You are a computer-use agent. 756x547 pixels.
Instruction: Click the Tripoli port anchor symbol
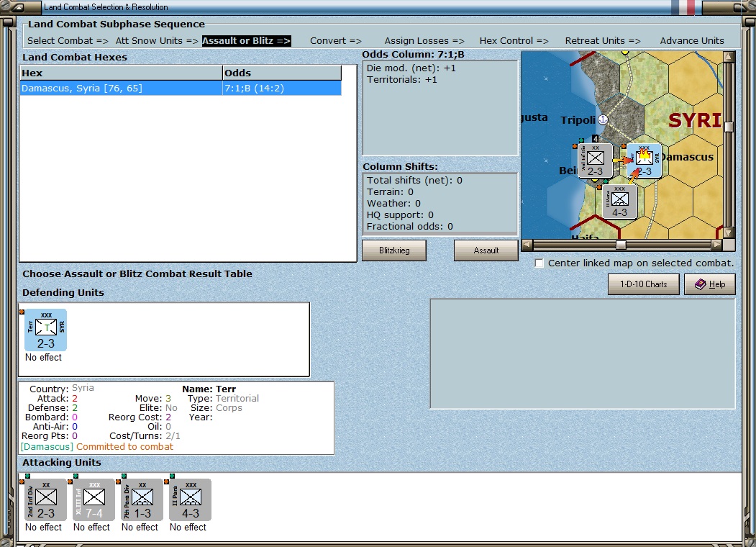coord(603,119)
